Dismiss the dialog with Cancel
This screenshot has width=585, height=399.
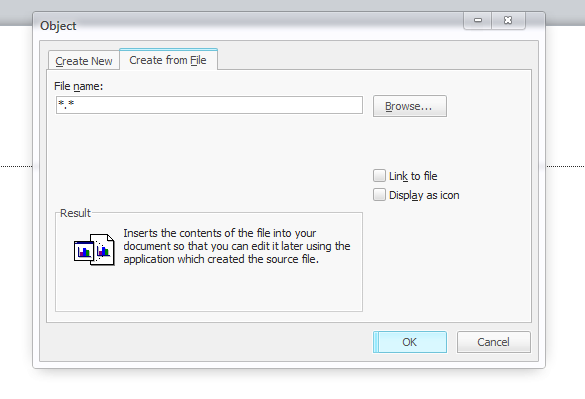[494, 342]
